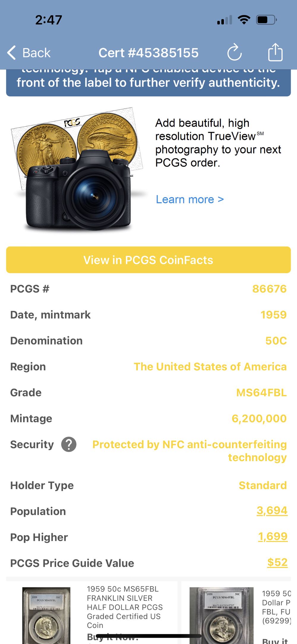Open the $52 Price Guide Value link
The width and height of the screenshot is (297, 644).
tap(277, 562)
